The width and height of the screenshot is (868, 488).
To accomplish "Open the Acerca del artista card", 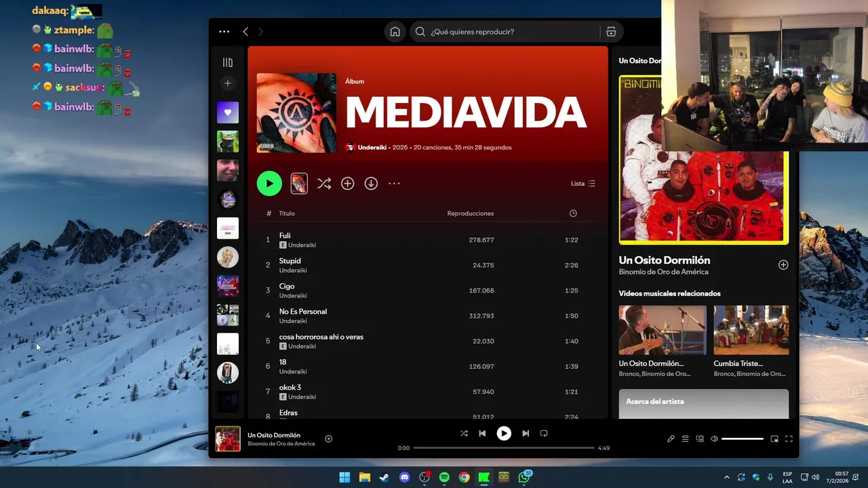I will pyautogui.click(x=704, y=404).
